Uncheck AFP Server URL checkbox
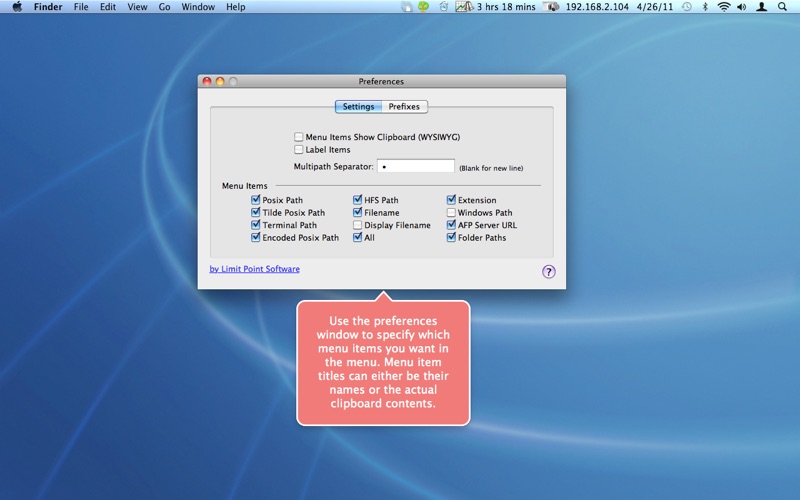Image resolution: width=800 pixels, height=500 pixels. (451, 224)
